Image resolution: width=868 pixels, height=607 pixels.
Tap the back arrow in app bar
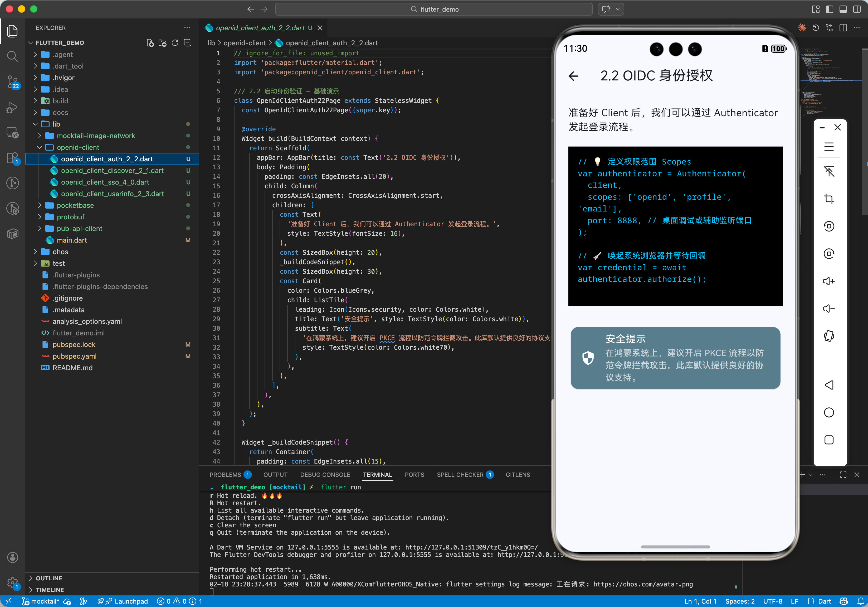coord(573,76)
